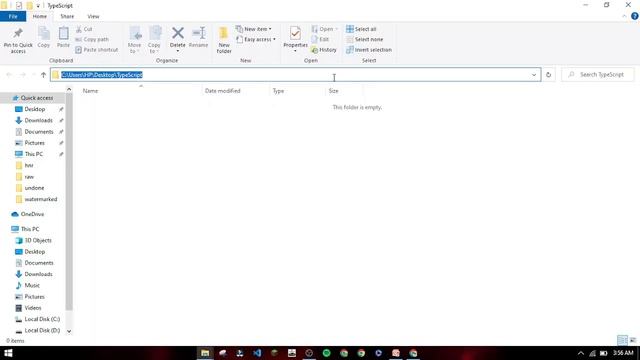Switch to the View ribbon tab

[93, 16]
